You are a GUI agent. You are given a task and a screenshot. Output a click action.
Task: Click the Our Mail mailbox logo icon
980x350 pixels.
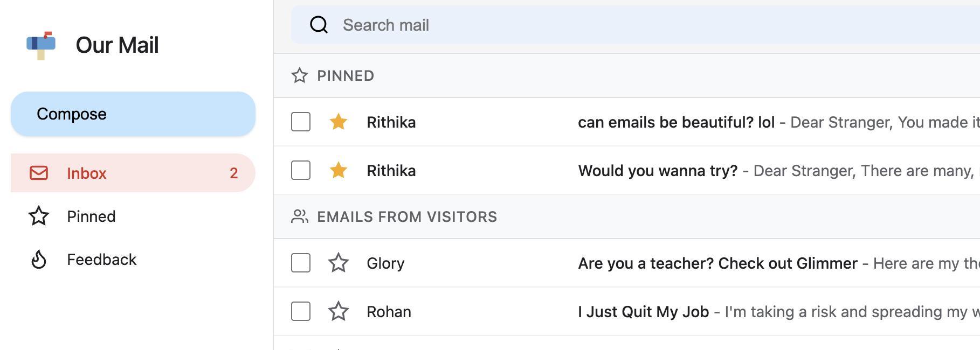coord(40,44)
